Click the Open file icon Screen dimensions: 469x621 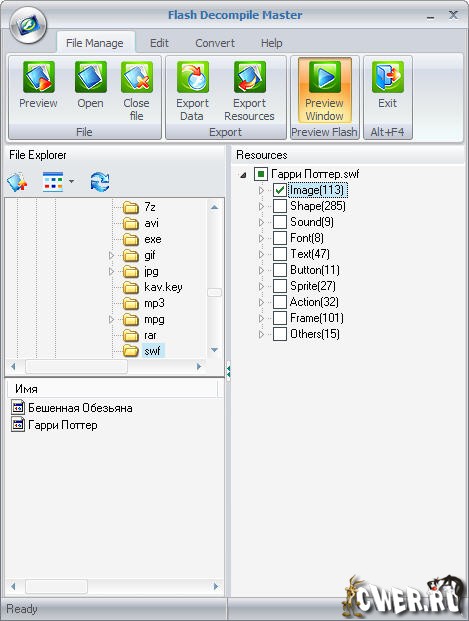click(x=90, y=77)
